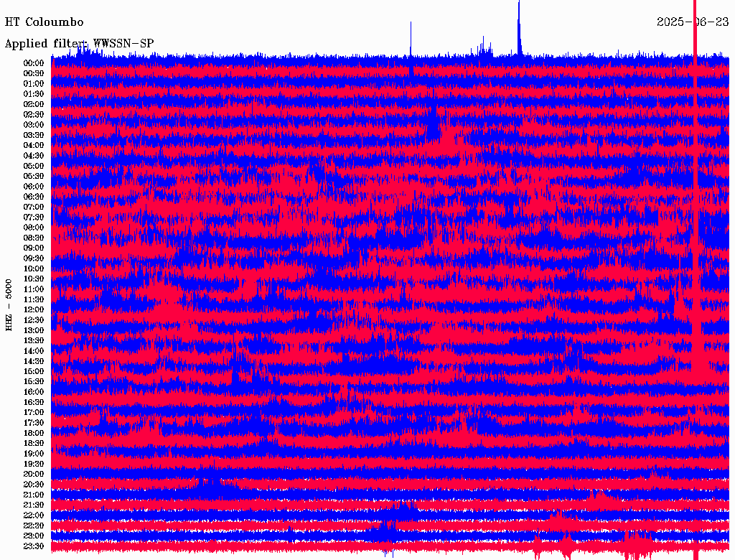Click the 13:30 time label
This screenshot has height=560, width=735.
[34, 341]
